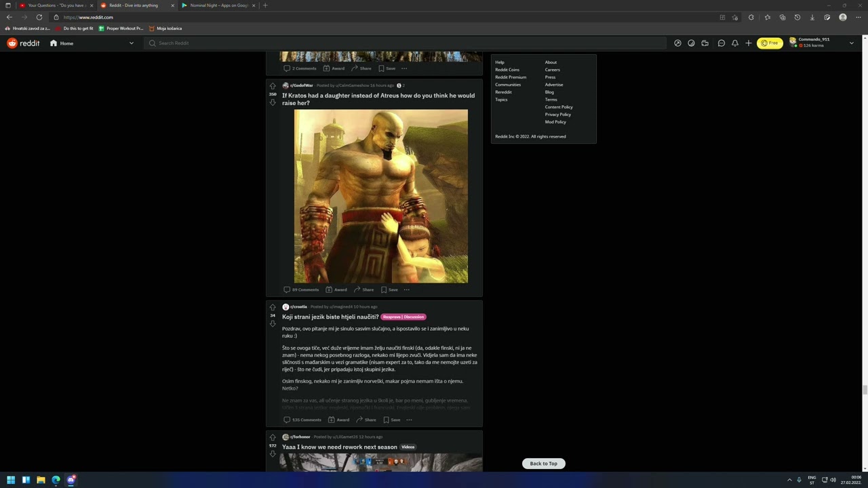
Task: Switch to the Nominal Night Google Play tab
Action: 218,5
